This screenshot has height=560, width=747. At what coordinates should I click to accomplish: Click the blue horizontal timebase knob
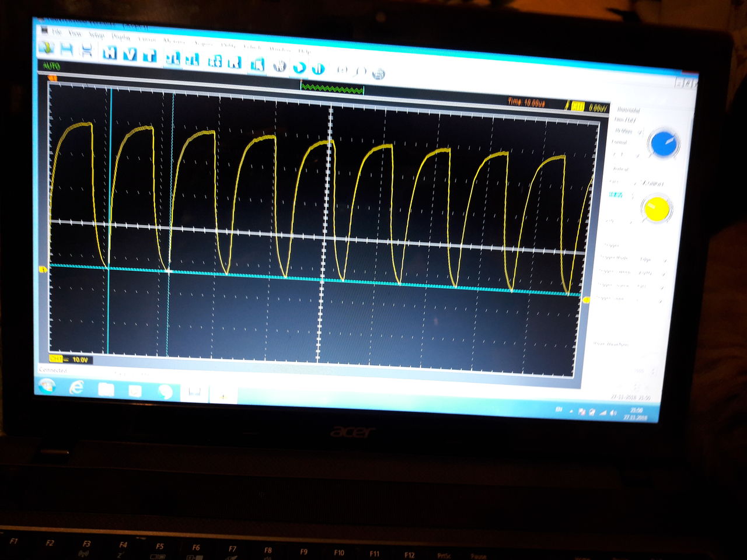(663, 144)
